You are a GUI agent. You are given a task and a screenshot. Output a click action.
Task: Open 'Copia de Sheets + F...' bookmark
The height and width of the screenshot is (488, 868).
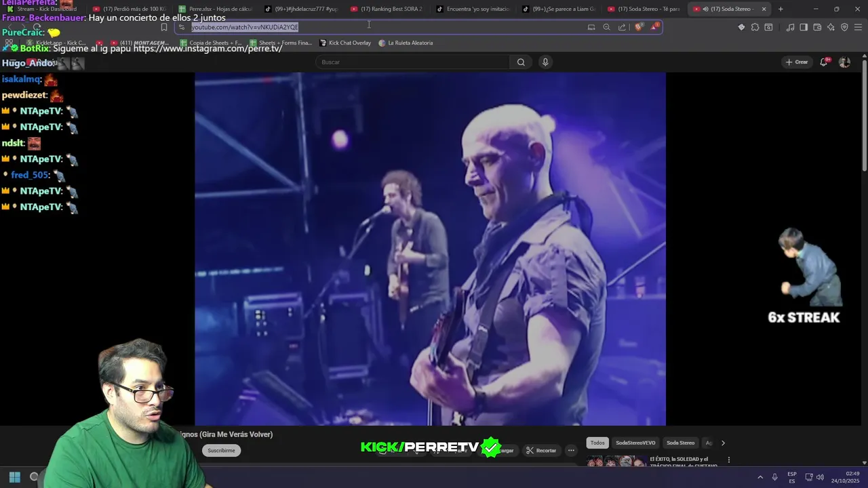(x=210, y=43)
